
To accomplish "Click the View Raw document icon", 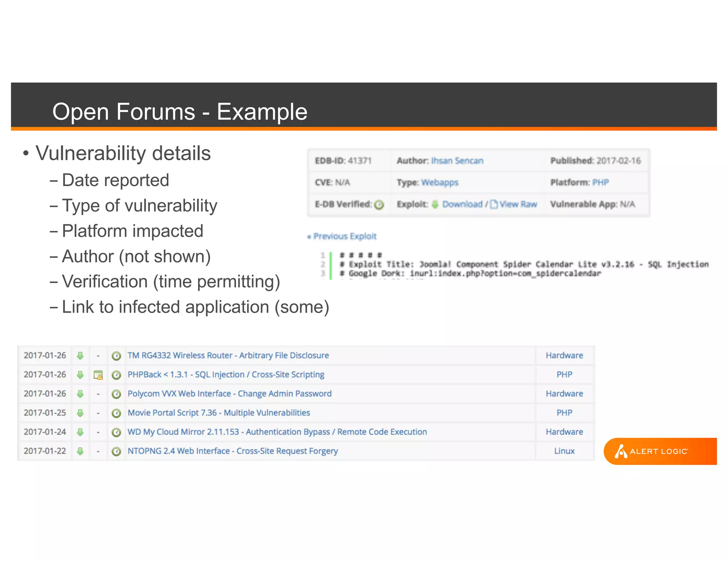I will coord(494,204).
